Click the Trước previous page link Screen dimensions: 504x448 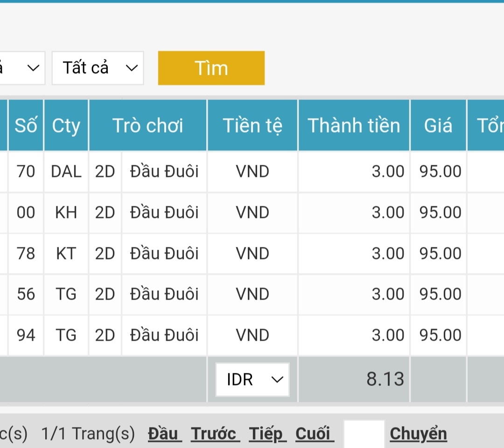pos(215,434)
